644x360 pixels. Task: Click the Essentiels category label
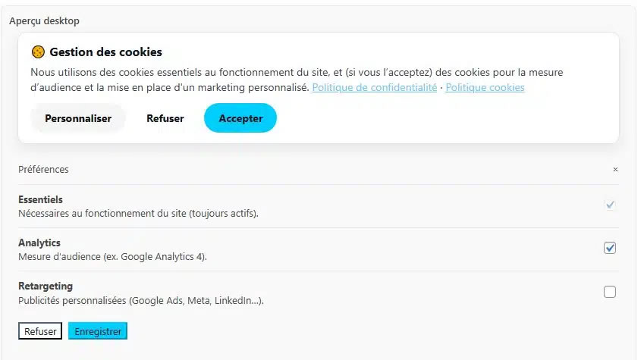40,199
